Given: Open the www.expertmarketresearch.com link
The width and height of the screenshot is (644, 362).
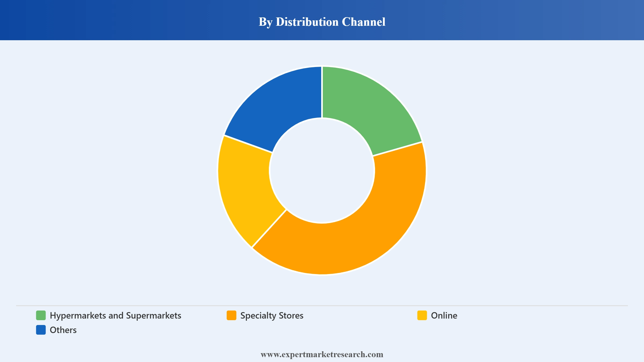Looking at the screenshot, I should coord(322,354).
